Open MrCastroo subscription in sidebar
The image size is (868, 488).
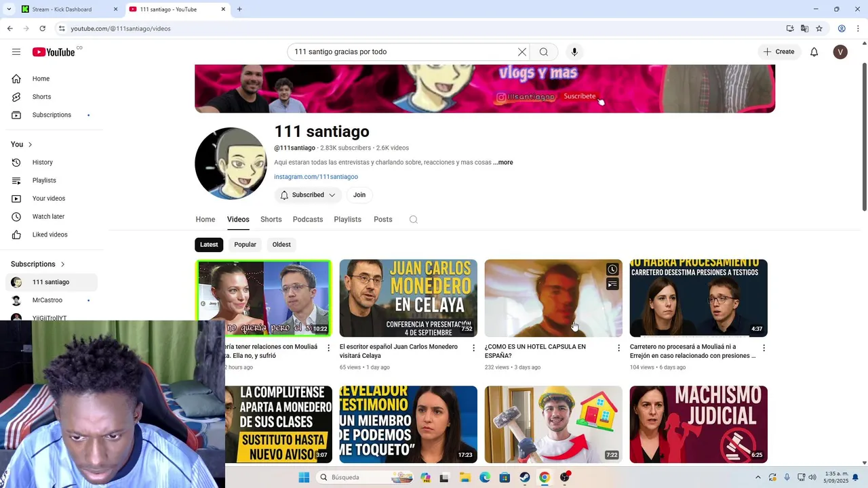[x=52, y=300]
